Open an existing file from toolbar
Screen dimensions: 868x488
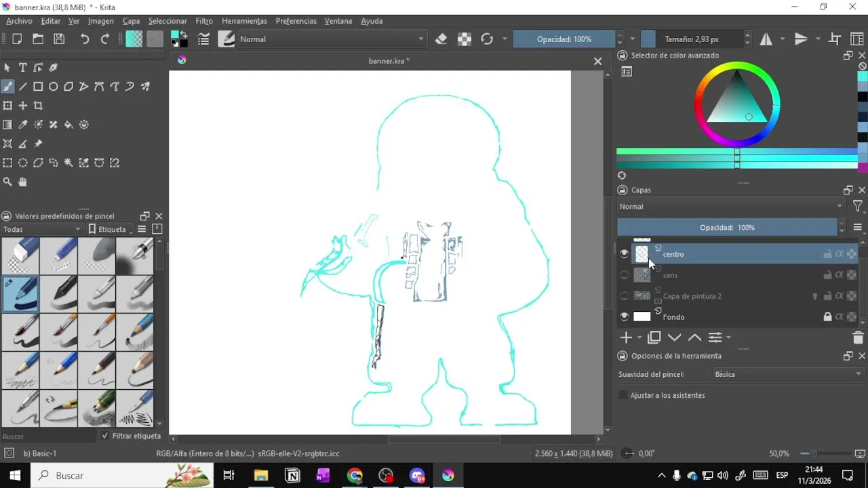[x=38, y=39]
